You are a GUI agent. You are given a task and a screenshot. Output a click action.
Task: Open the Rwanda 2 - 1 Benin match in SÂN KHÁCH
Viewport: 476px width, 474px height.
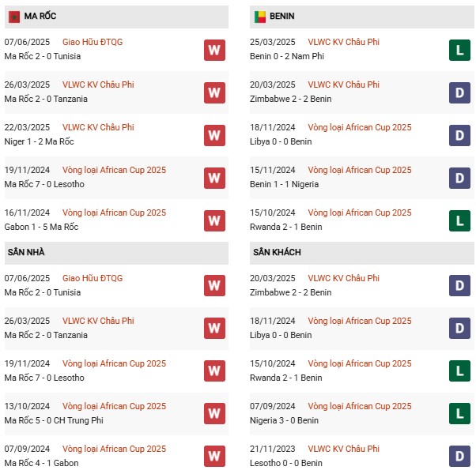coord(286,378)
